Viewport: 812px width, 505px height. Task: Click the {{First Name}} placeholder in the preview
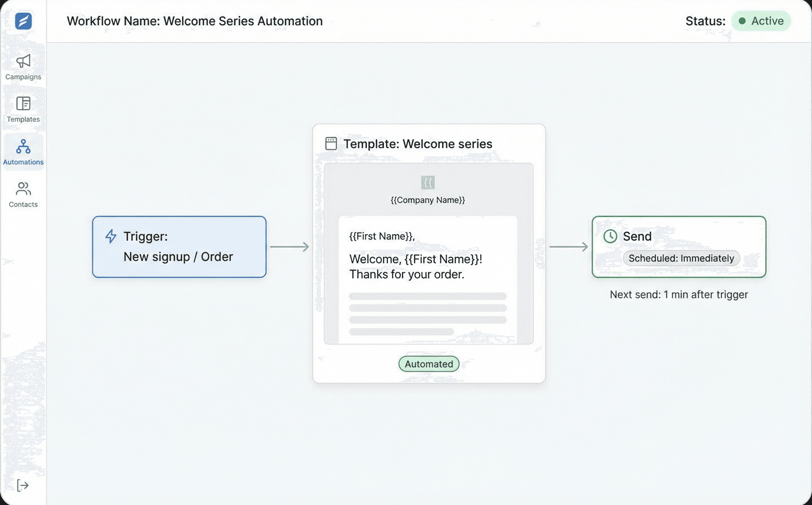382,236
